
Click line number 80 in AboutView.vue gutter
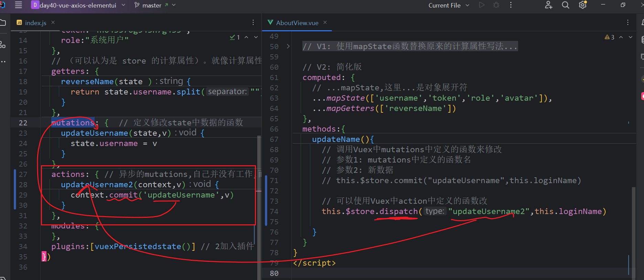pyautogui.click(x=274, y=273)
